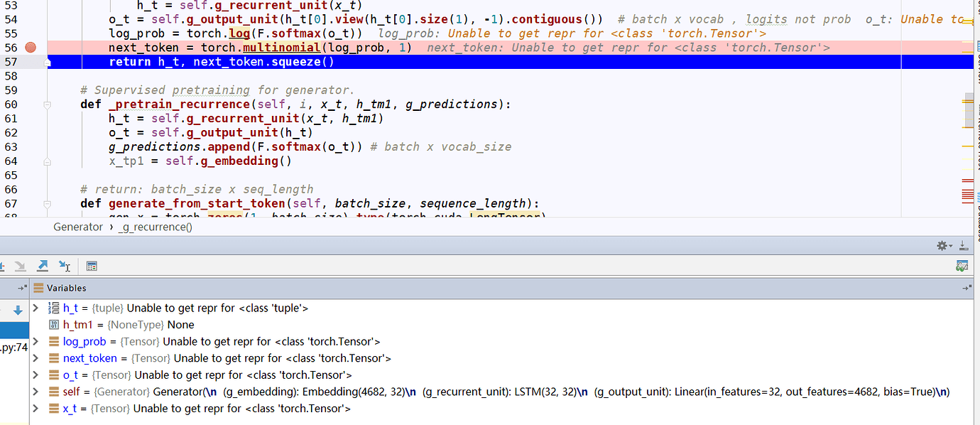Expand the h_t tuple variable

pyautogui.click(x=36, y=308)
